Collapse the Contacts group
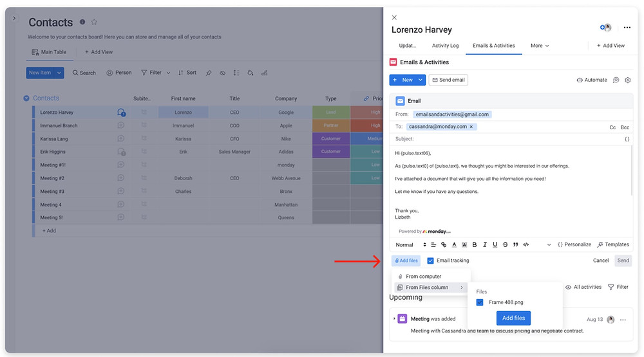Screen dimensions: 644x357 coord(26,98)
